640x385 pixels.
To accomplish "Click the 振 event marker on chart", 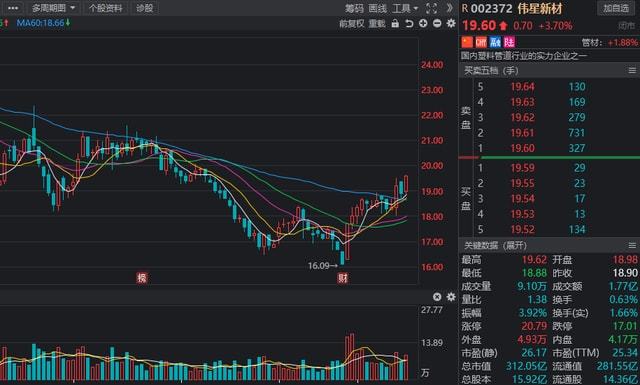I will 142,278.
